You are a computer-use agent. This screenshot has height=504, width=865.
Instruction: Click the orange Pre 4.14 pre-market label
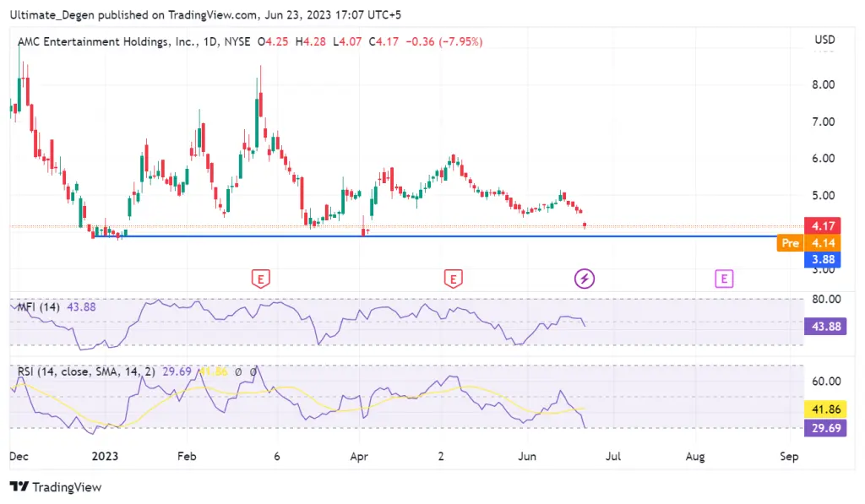pyautogui.click(x=808, y=242)
